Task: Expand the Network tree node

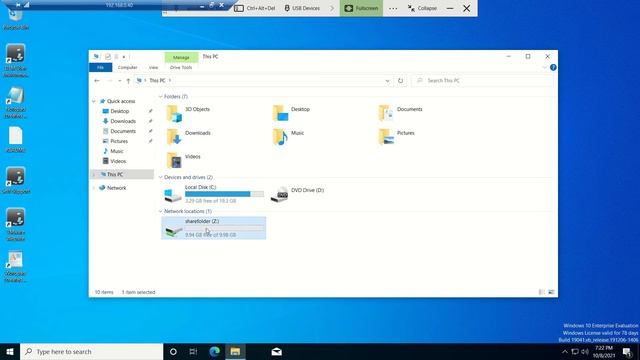Action: [x=94, y=188]
